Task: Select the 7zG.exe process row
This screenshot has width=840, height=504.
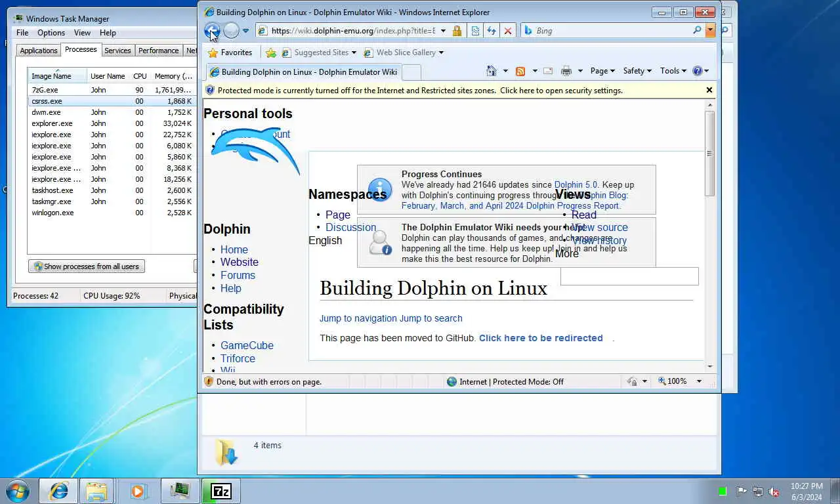Action: coord(111,90)
